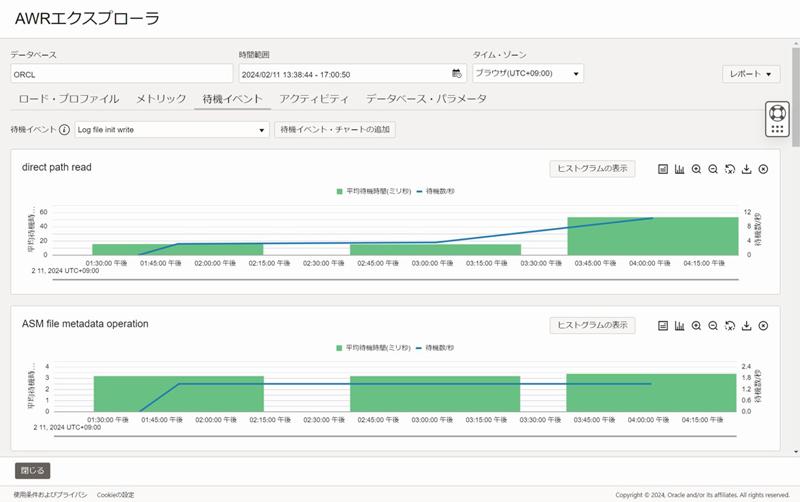Zoom in on ASM file metadata operation chart
Screen dimensions: 800x502
696,325
